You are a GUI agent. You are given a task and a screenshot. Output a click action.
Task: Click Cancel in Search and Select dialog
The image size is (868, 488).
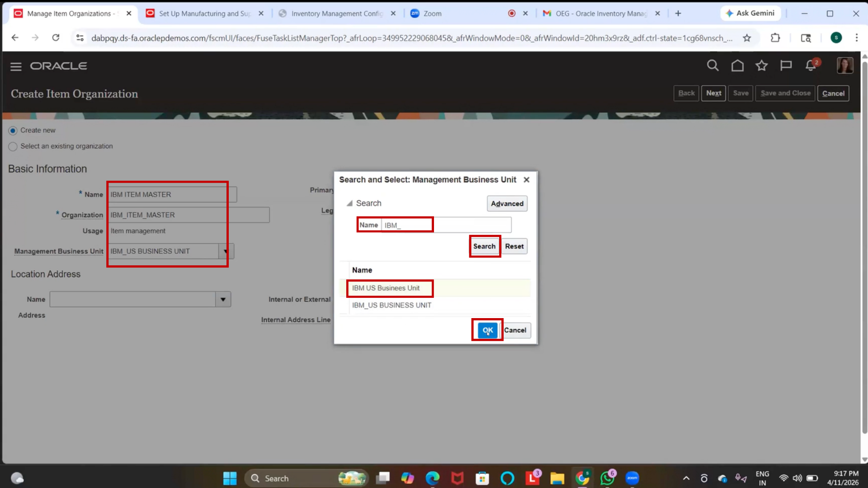point(515,330)
